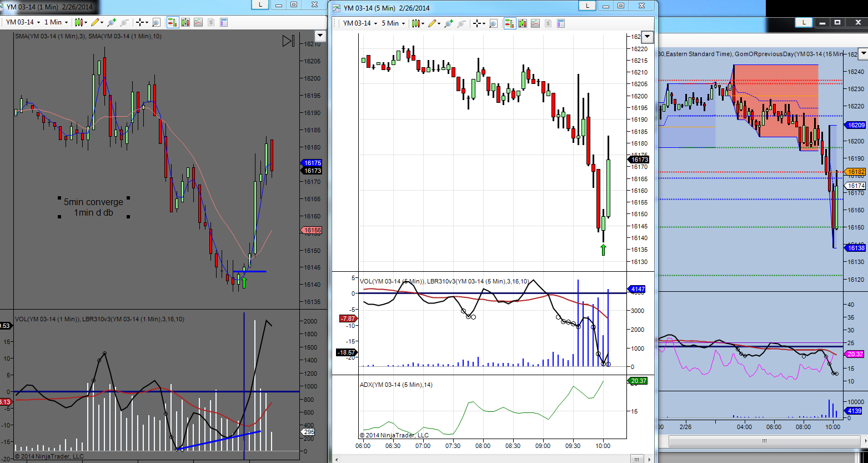Jump to latest bar icon in 1 Min chart
This screenshot has height=463, width=868.
click(288, 41)
